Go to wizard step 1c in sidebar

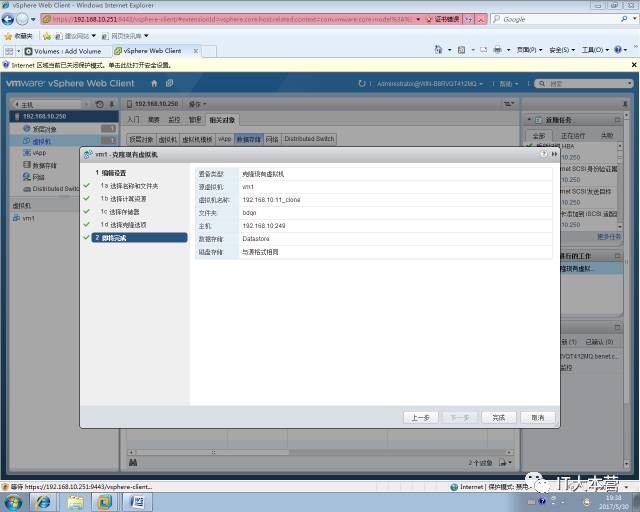pos(120,212)
